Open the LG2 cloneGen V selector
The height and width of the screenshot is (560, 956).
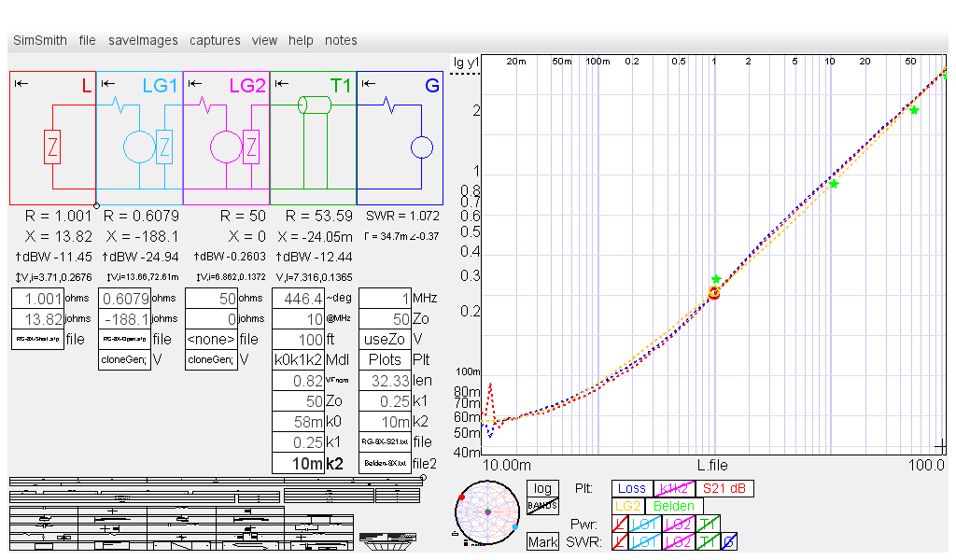point(212,360)
